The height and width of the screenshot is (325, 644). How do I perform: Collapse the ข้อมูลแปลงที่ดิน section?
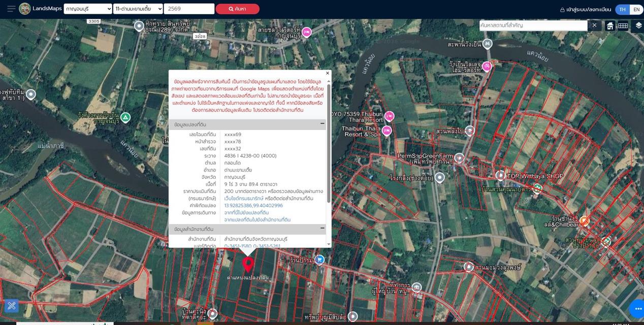tap(322, 123)
